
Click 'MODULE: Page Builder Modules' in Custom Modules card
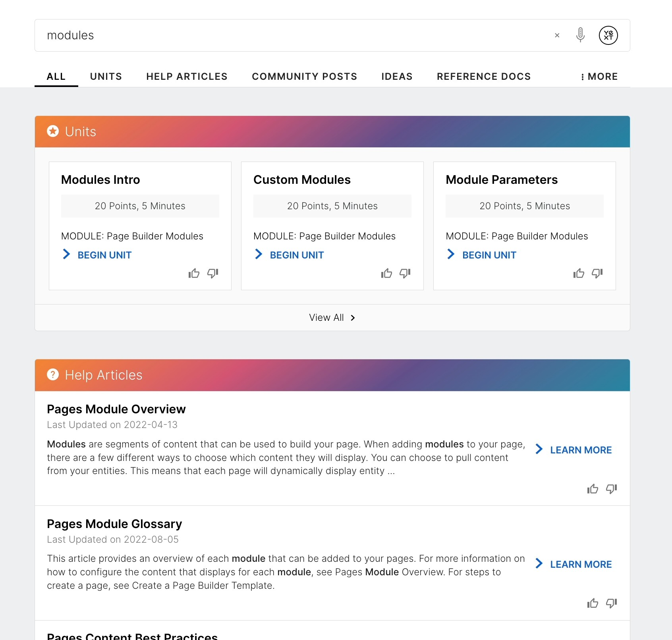coord(324,236)
